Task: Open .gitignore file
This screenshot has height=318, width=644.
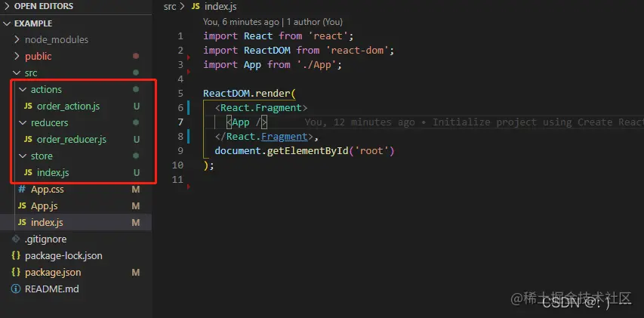Action: [x=45, y=239]
